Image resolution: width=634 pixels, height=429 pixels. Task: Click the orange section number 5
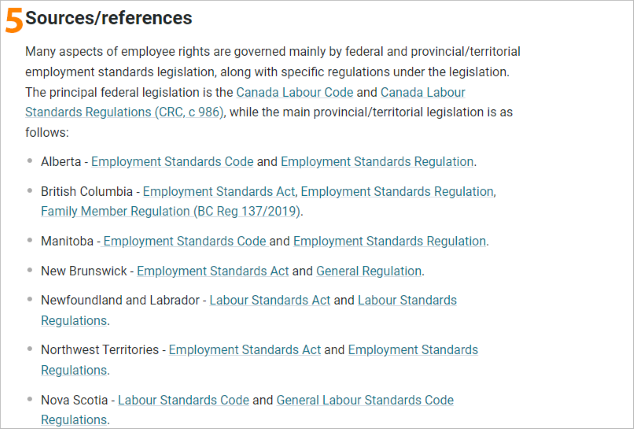(14, 21)
